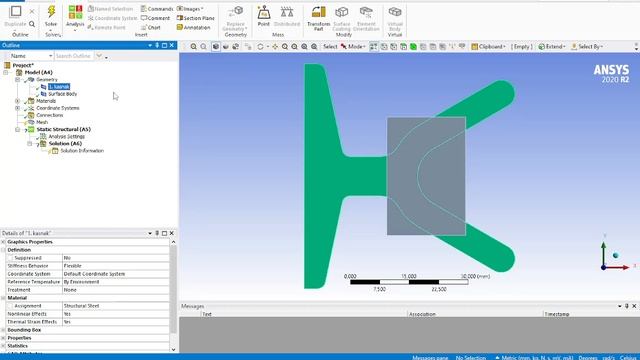Click the delete X in Outline group

click(x=32, y=11)
